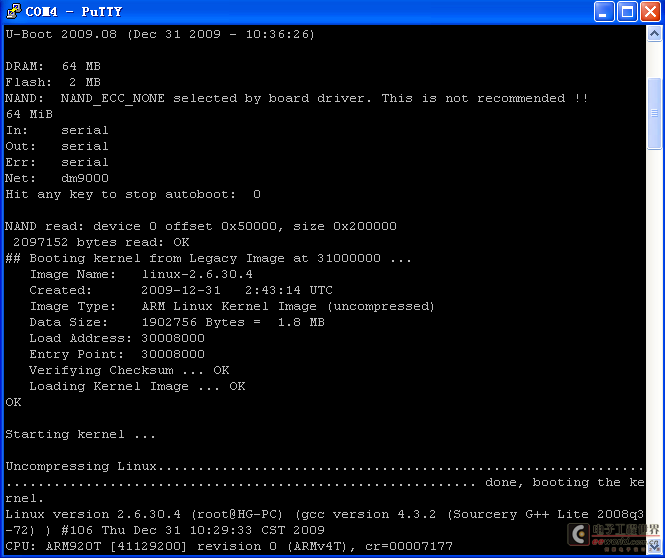Click 'Hit any key to stop autoboot' line

click(133, 194)
